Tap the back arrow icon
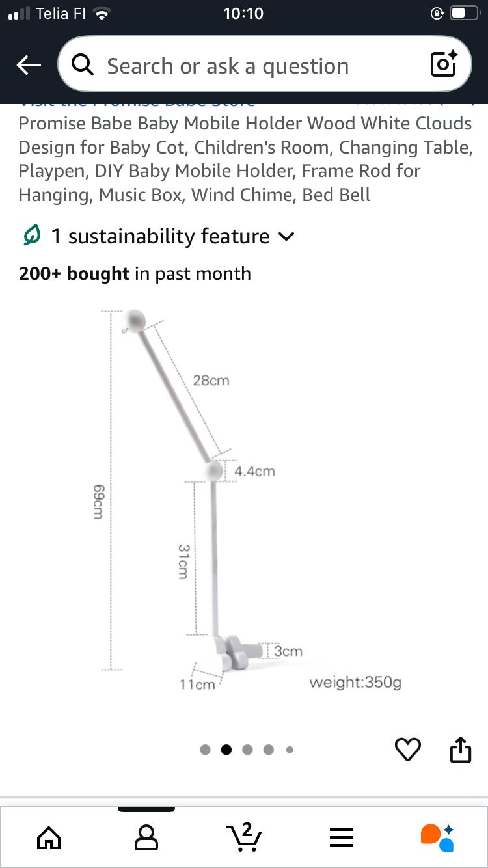The height and width of the screenshot is (868, 488). tap(29, 65)
